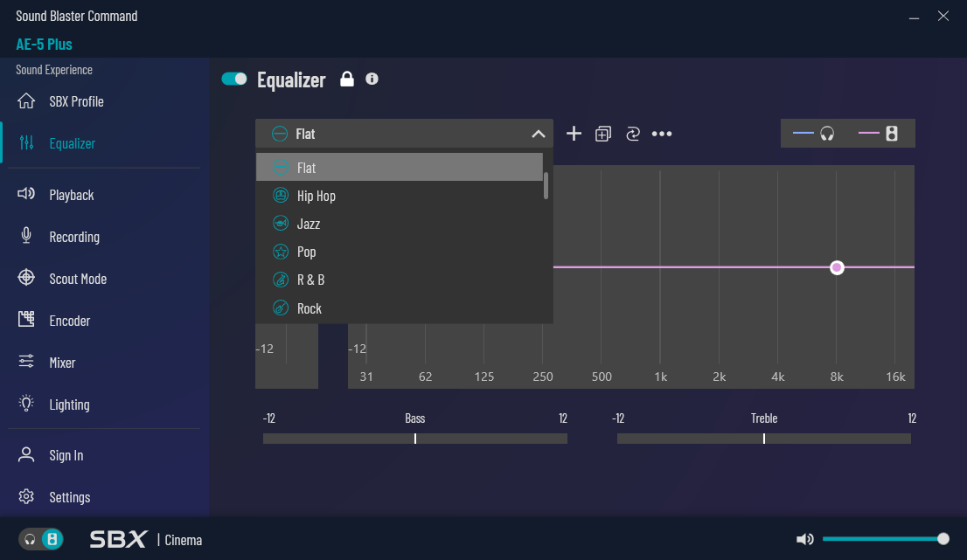Viewport: 967px width, 560px height.
Task: Open the three-dots more options menu
Action: (x=662, y=134)
